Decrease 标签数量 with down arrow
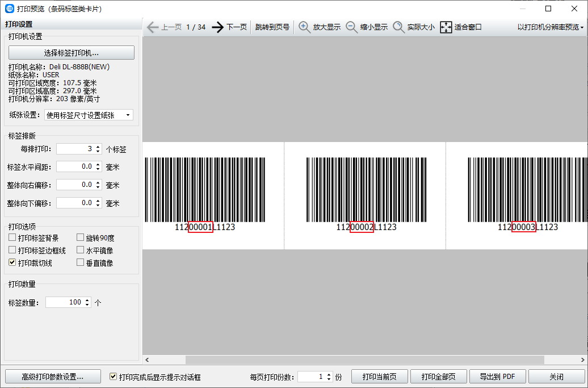This screenshot has height=388, width=588. (x=87, y=304)
